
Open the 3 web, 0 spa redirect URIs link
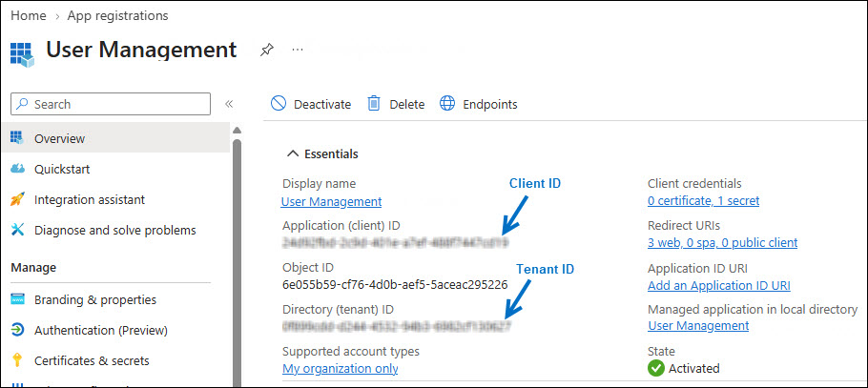coord(722,242)
